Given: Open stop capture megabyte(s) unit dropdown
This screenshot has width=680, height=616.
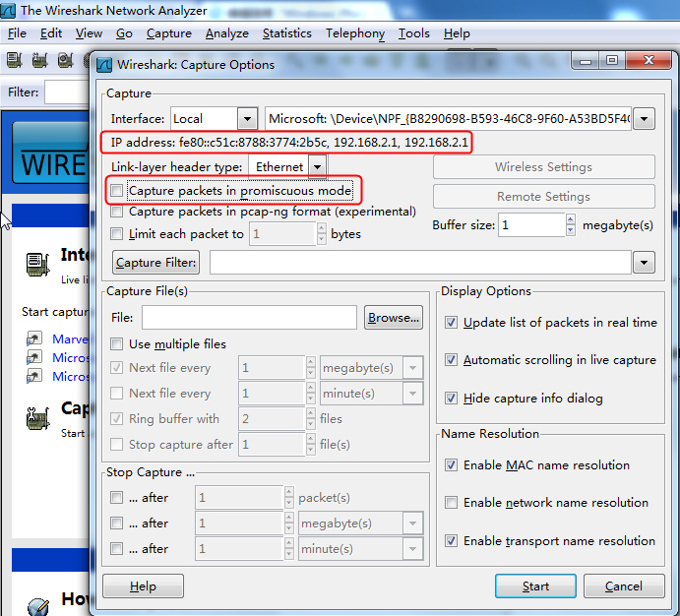Looking at the screenshot, I should point(412,524).
